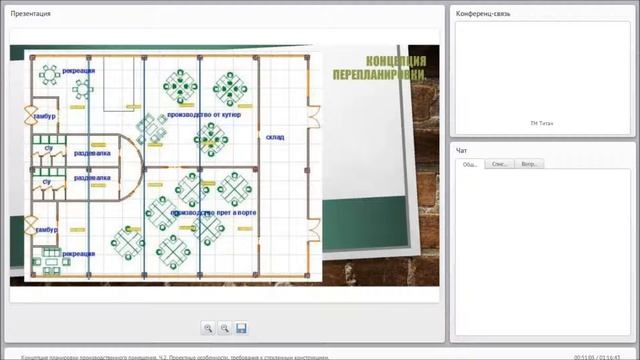Click the 'склад' room label on the floor plan
640x360 pixels.
275,137
